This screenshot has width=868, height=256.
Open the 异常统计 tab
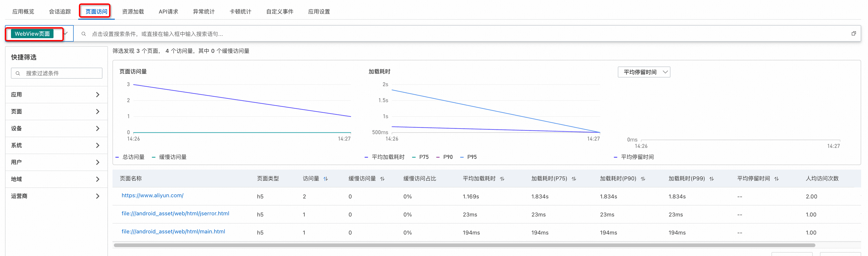click(204, 11)
